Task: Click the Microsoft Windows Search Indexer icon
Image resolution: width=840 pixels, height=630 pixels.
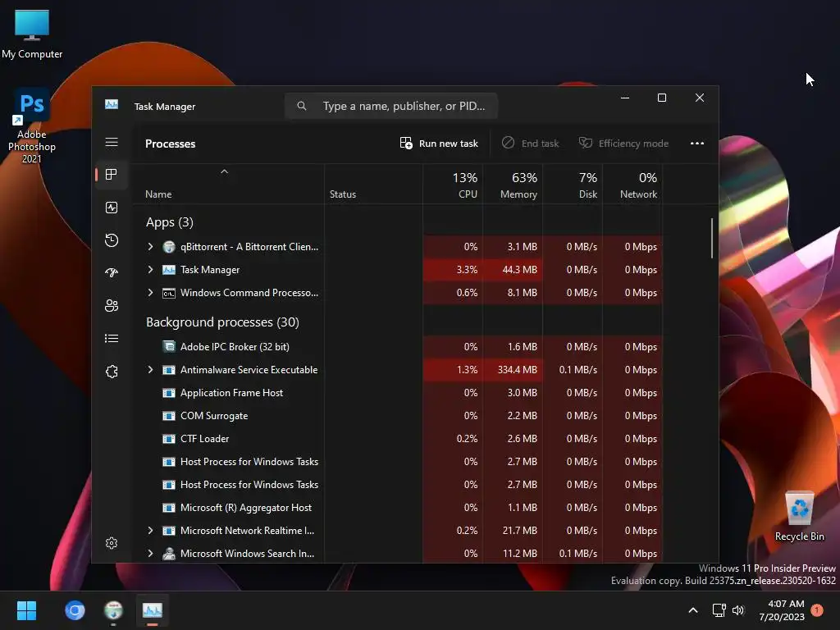Action: tap(169, 554)
